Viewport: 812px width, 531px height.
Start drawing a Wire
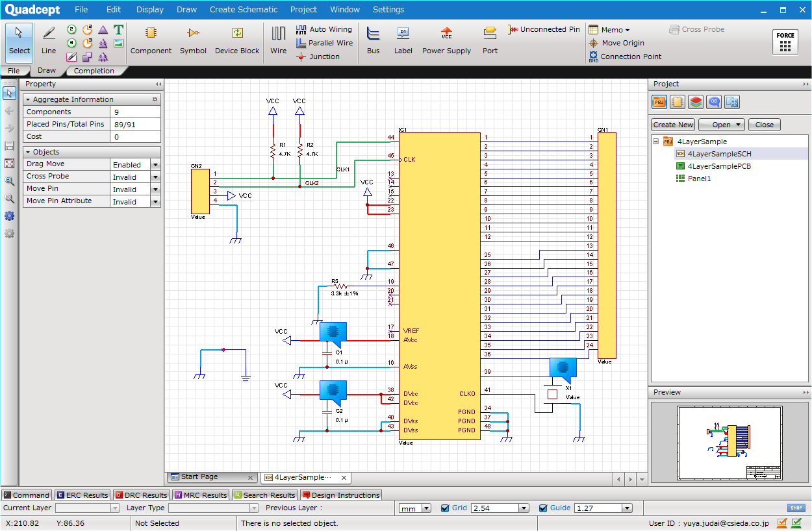278,40
